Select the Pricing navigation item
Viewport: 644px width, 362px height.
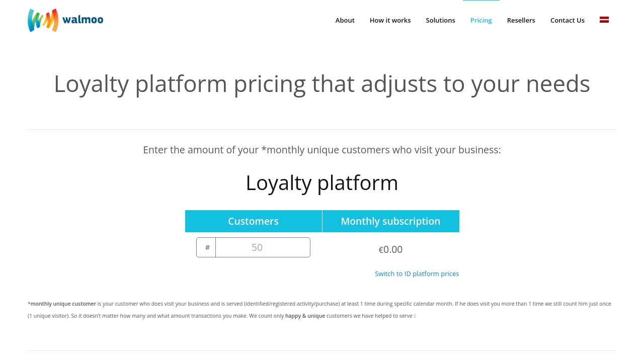point(481,20)
